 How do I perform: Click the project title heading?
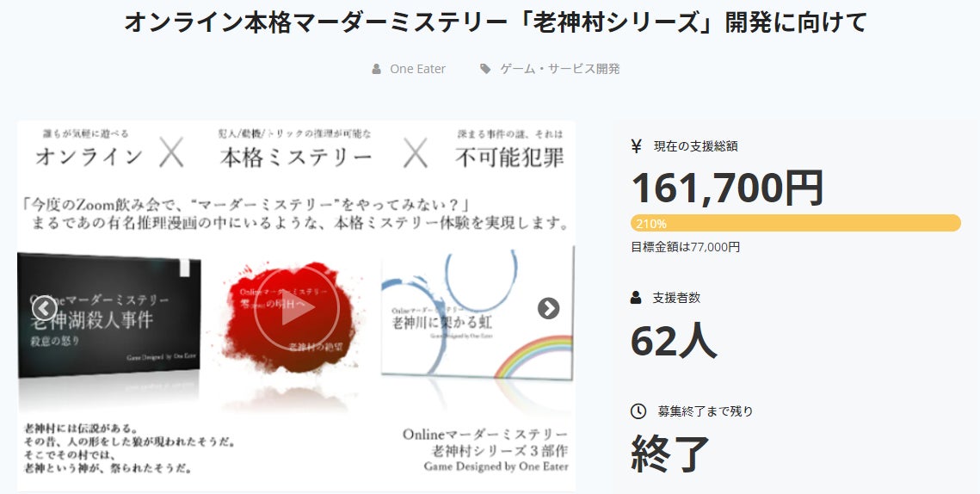pos(495,22)
